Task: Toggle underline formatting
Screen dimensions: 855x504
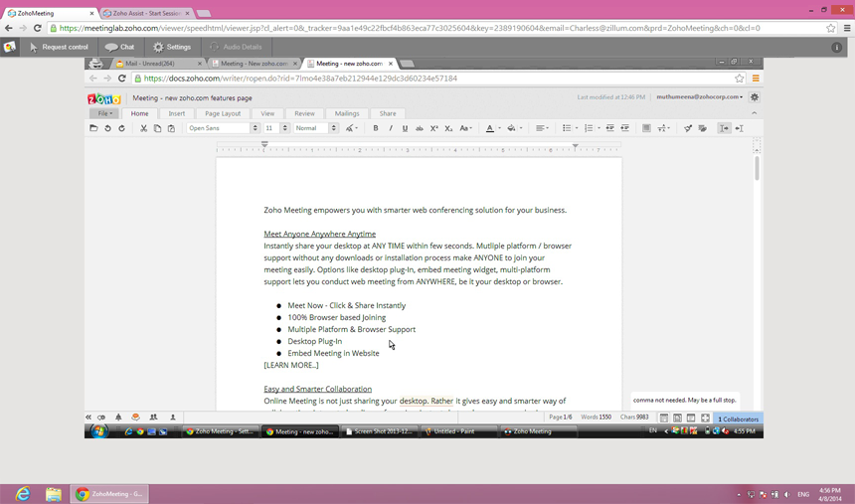Action: (405, 128)
